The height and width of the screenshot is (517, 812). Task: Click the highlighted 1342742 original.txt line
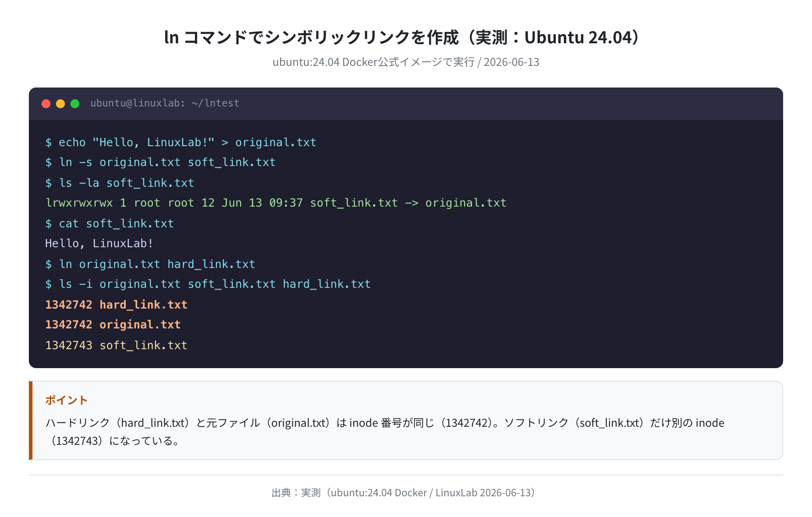tap(113, 325)
